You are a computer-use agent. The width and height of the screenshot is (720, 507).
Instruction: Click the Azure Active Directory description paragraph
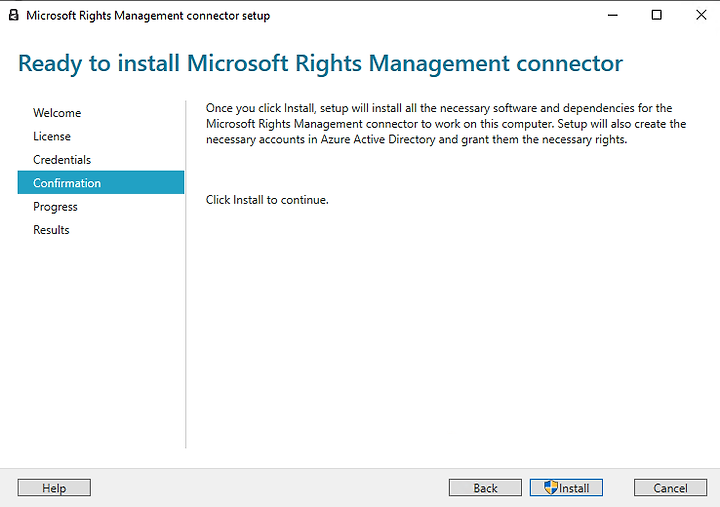click(x=446, y=124)
